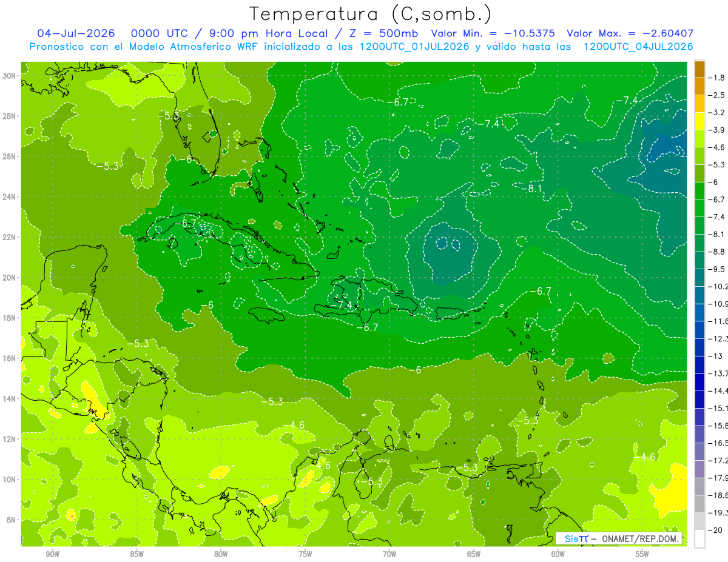Select the '14N' latitude axis label
The width and height of the screenshot is (728, 562).
point(8,398)
